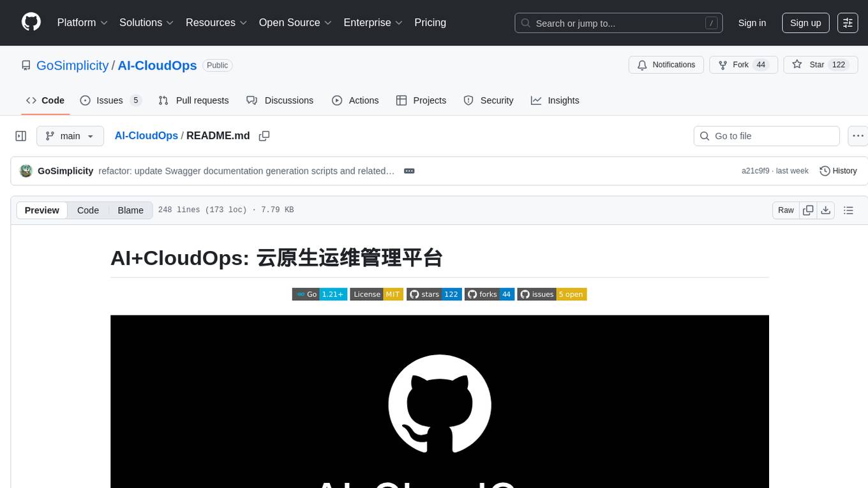Open the AI-CloudOps repository link
The width and height of the screenshot is (868, 488).
coord(157,65)
